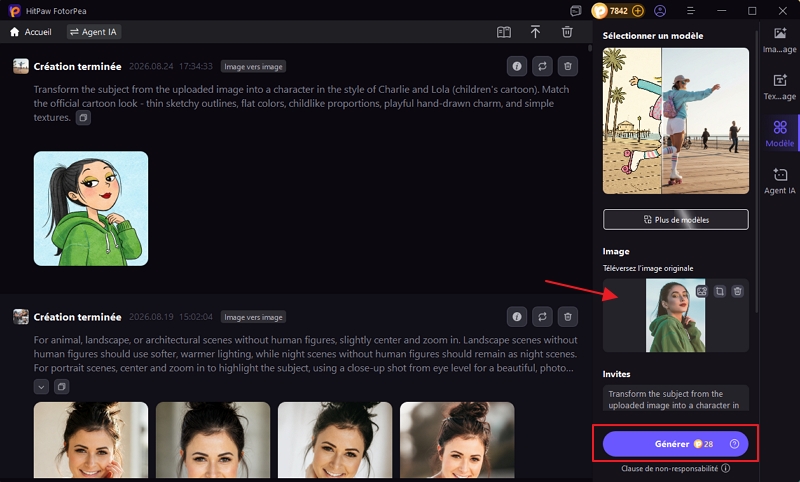This screenshot has height=482, width=800.
Task: Open the first portrait result thumbnail
Action: (x=91, y=440)
